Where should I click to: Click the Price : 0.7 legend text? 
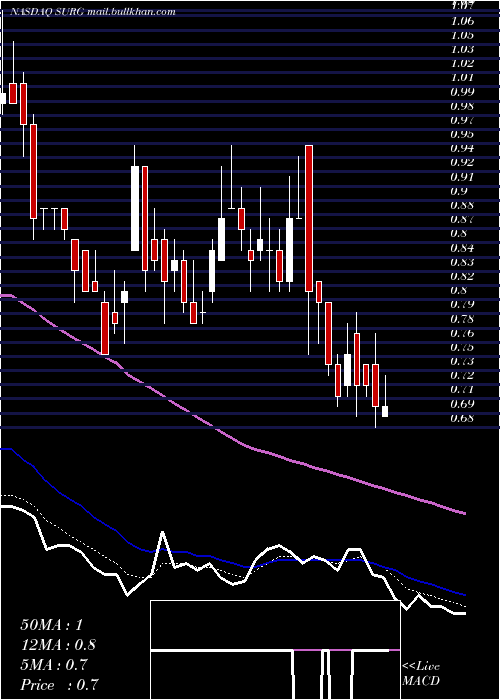pos(59,685)
